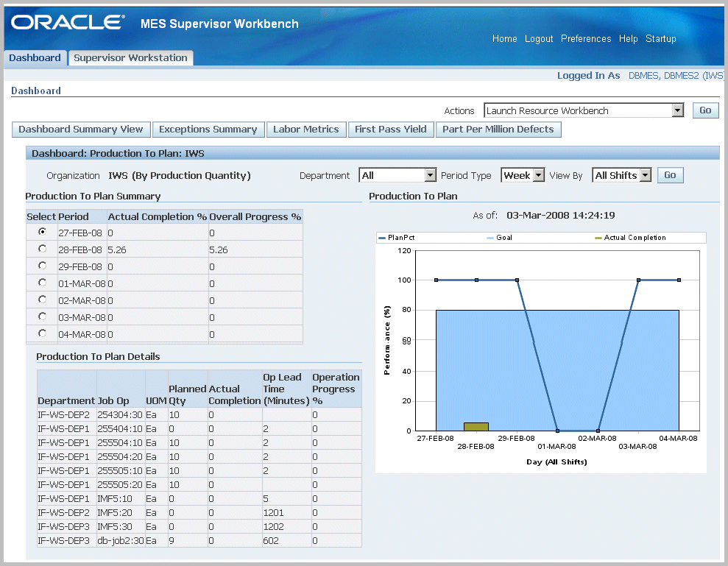Select the 29-FEB-08 period radio button
This screenshot has width=728, height=566.
42,265
